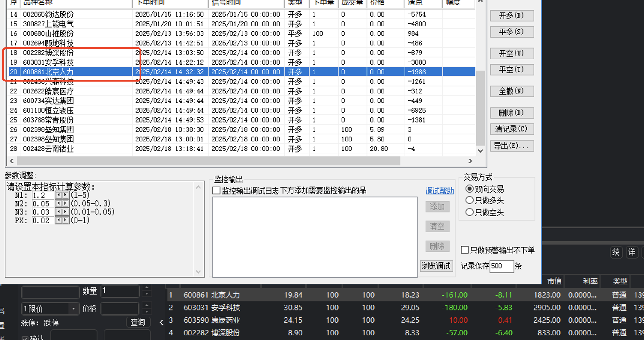Select 只做空头 trading mode
The image size is (644, 340).
pyautogui.click(x=469, y=212)
